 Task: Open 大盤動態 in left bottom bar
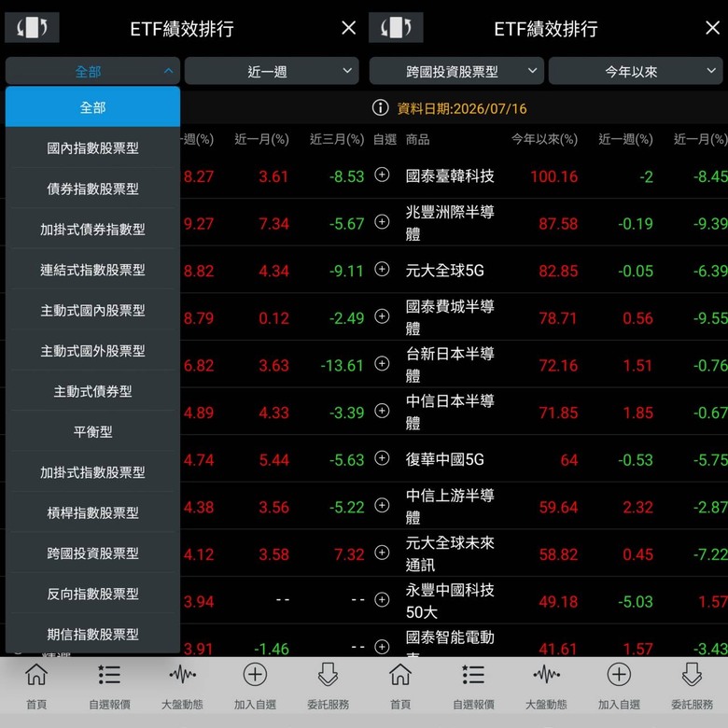[182, 686]
